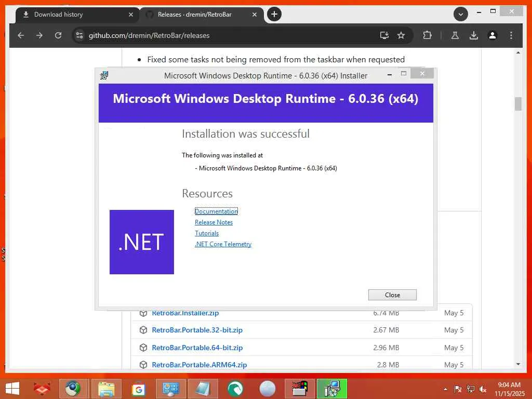Open the Chrome three-dot menu
Viewport: 532px width, 399px height.
(x=511, y=35)
